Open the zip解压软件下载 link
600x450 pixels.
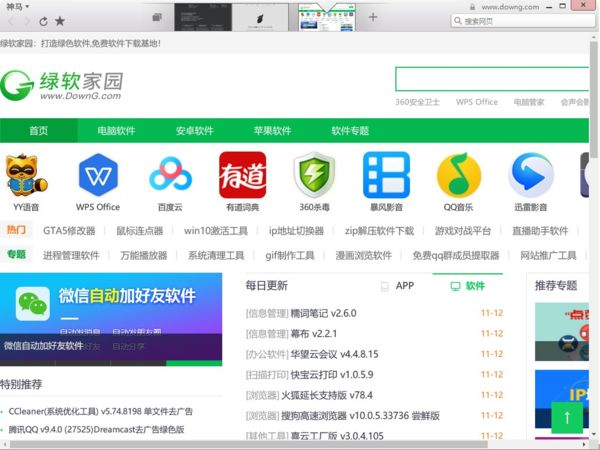pos(379,231)
